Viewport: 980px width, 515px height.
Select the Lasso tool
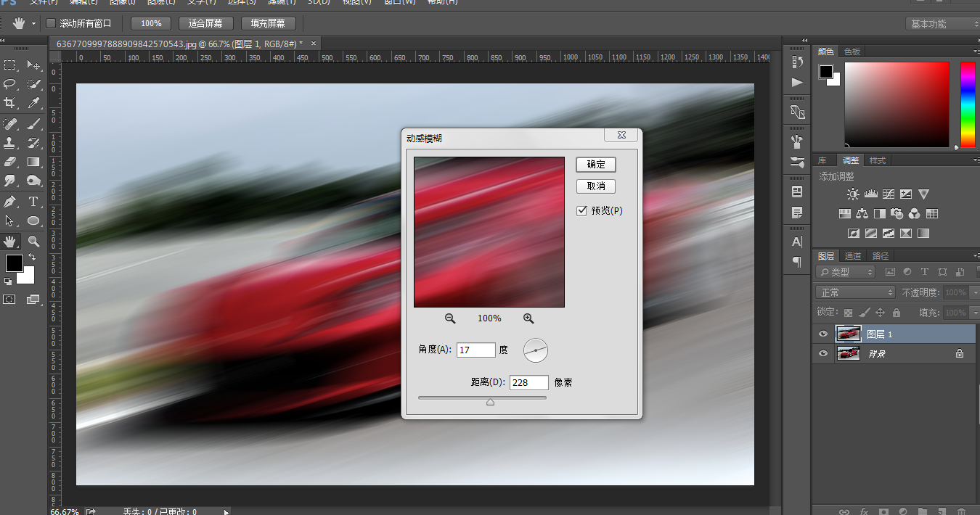click(10, 84)
